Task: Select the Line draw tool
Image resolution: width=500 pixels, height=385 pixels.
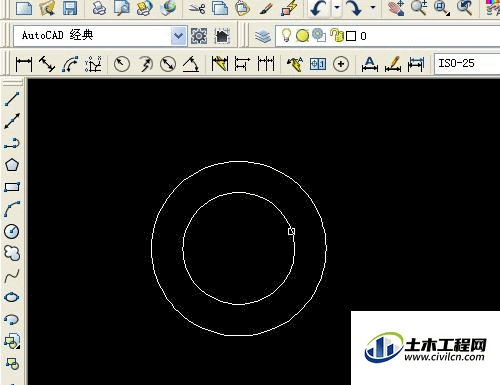Action: tap(12, 99)
